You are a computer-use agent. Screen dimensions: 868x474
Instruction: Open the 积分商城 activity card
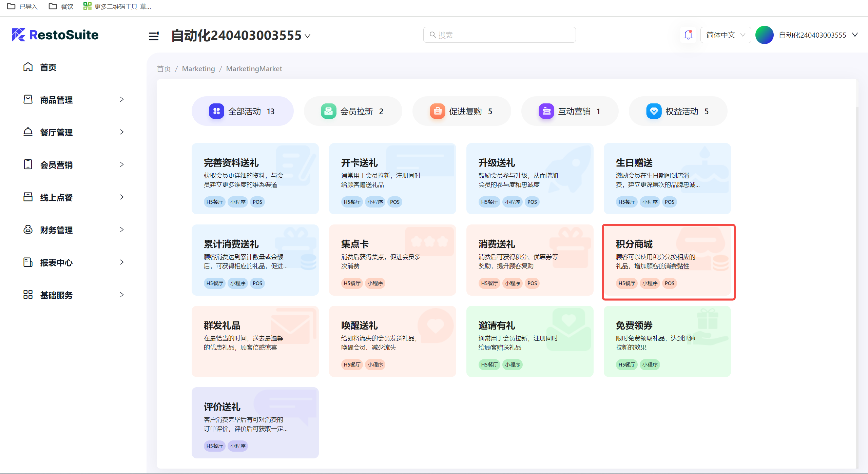(667, 260)
